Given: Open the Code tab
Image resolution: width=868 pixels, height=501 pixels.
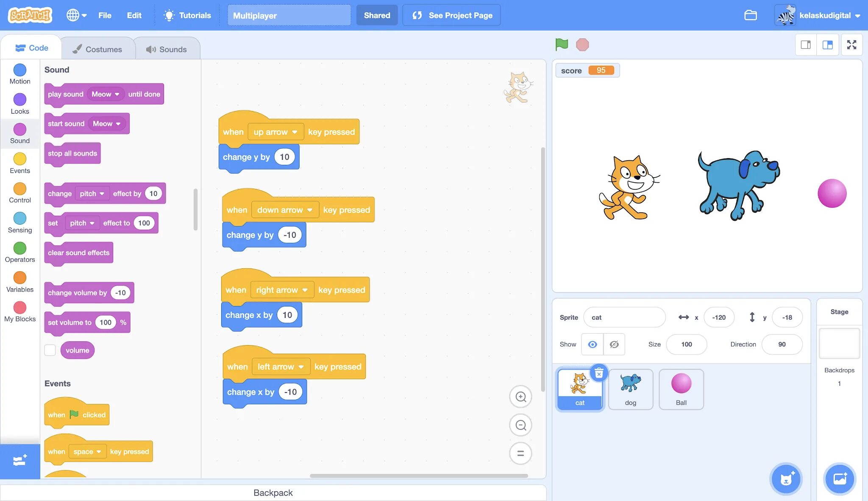Looking at the screenshot, I should pyautogui.click(x=32, y=48).
